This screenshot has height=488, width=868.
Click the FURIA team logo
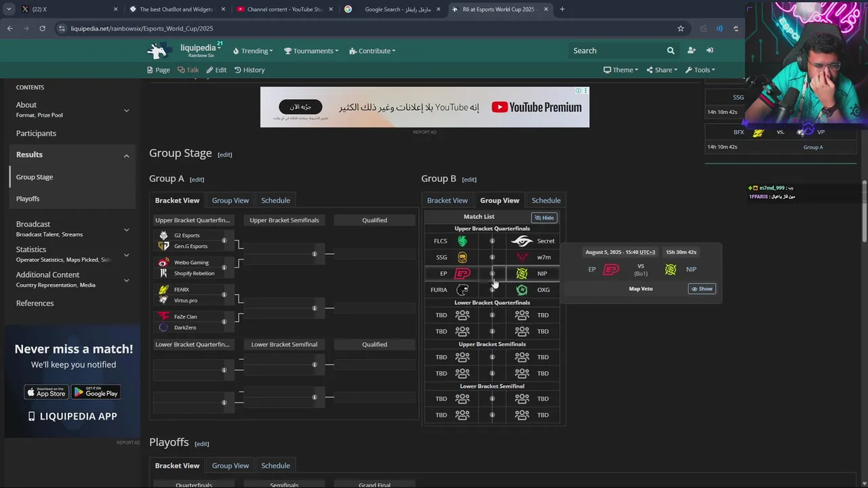click(x=462, y=289)
